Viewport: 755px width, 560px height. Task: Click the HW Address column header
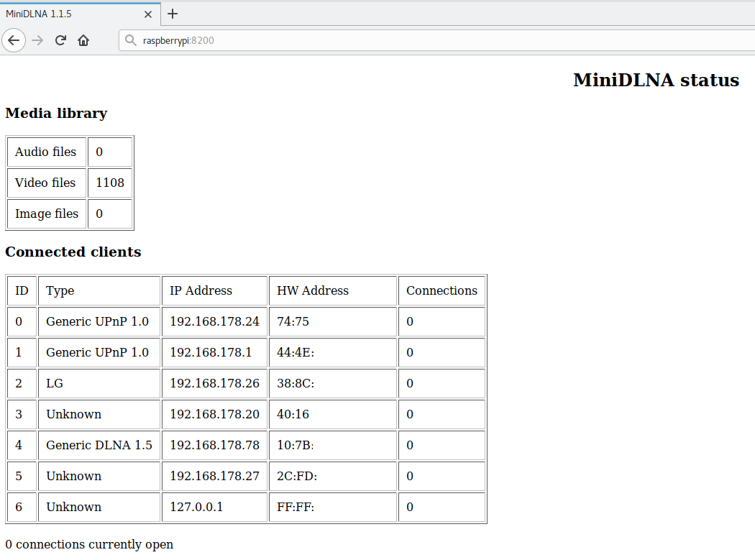pyautogui.click(x=332, y=291)
